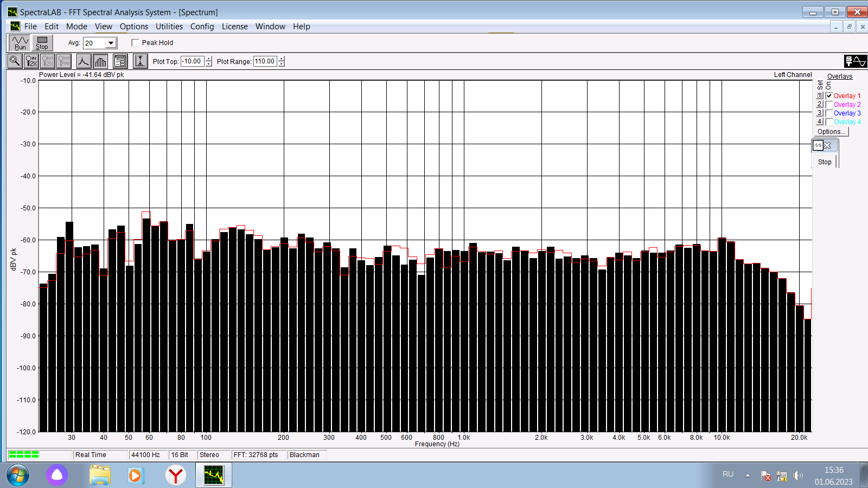Screen dimensions: 868x488
Task: Click the vertical autoscale icon
Action: tap(140, 61)
